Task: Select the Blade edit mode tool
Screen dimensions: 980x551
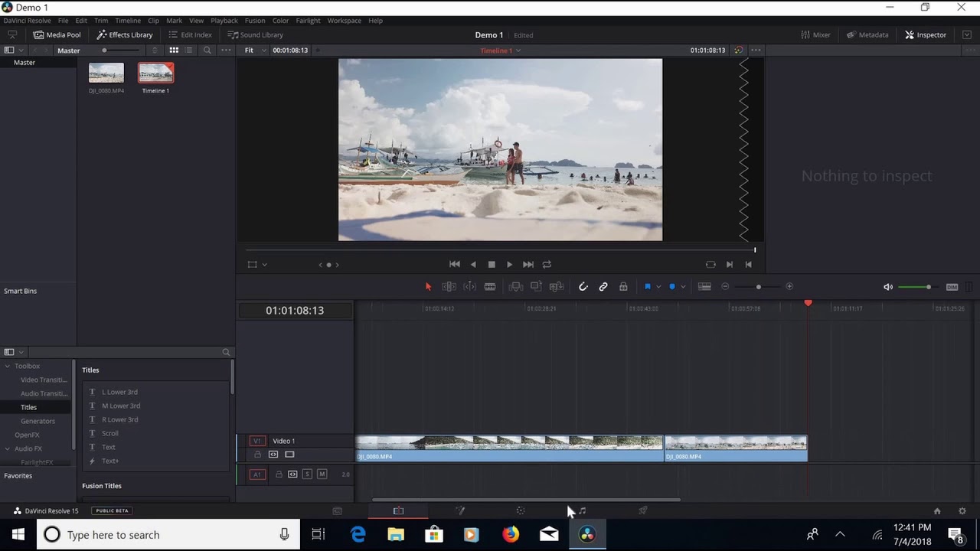Action: point(490,287)
